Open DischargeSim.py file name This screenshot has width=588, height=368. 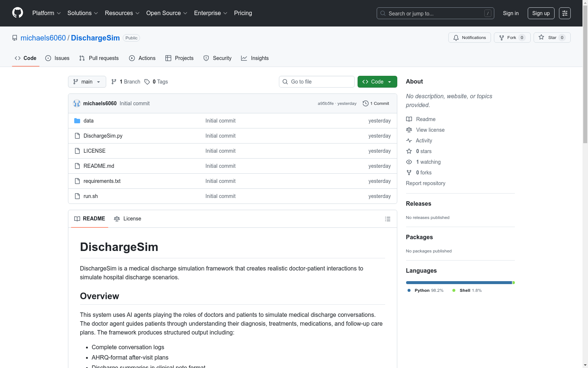(103, 136)
